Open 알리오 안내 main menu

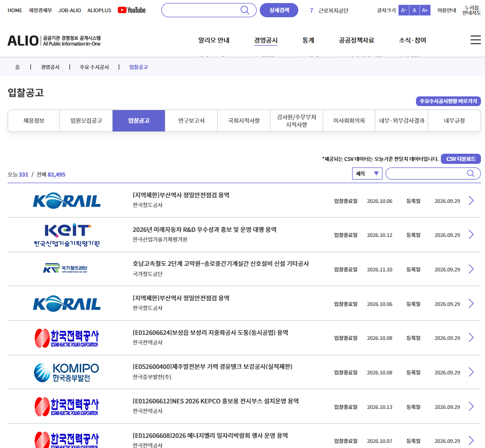pyautogui.click(x=214, y=40)
